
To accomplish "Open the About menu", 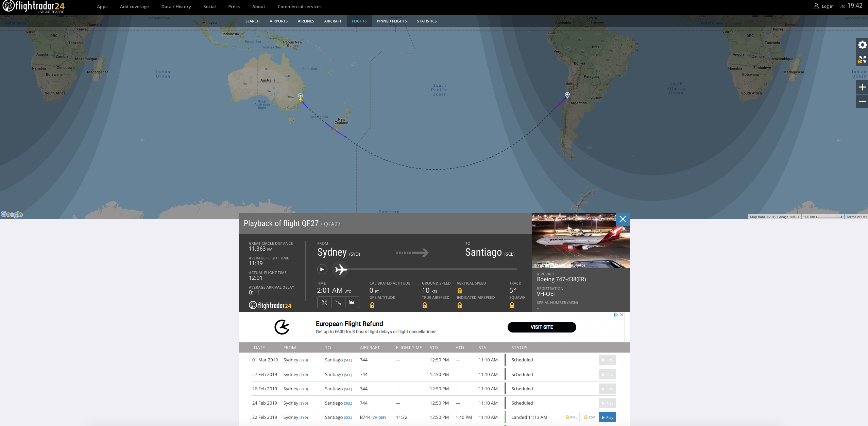I will coord(259,6).
